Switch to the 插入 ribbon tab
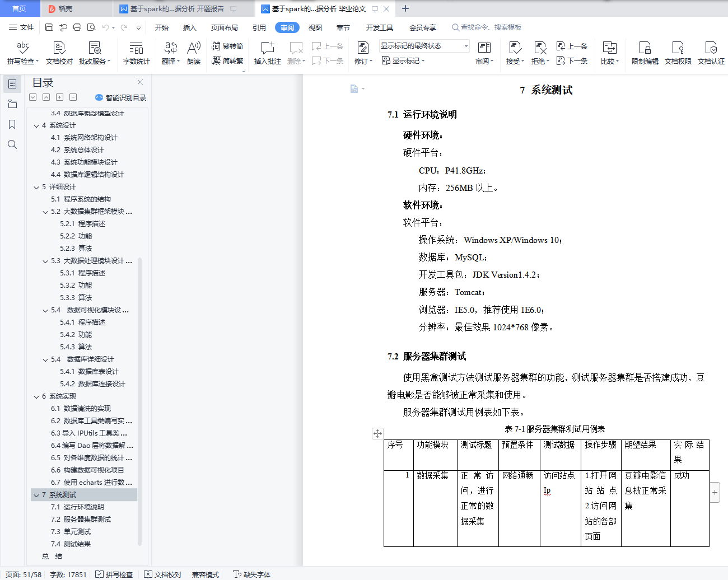The height and width of the screenshot is (580, 728). click(x=190, y=27)
